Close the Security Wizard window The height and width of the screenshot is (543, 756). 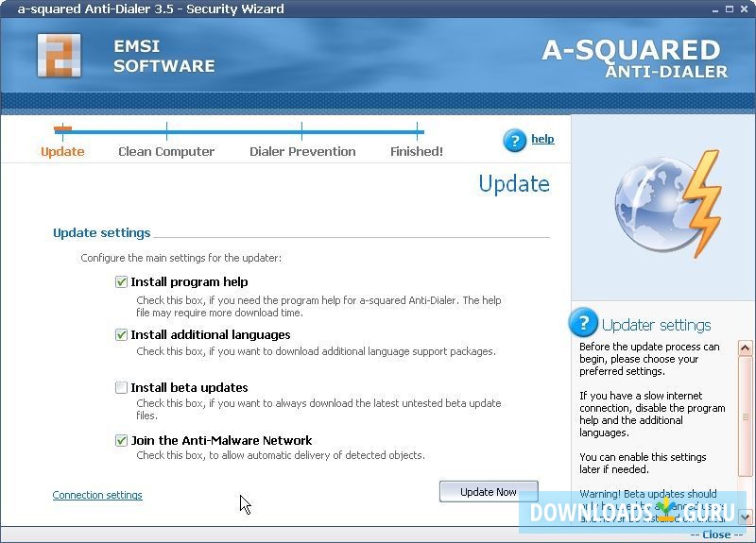tap(744, 9)
